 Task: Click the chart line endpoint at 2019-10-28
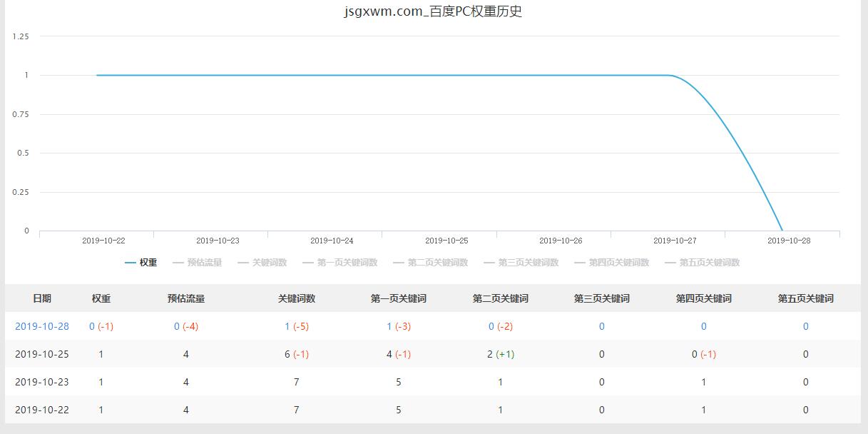click(782, 230)
